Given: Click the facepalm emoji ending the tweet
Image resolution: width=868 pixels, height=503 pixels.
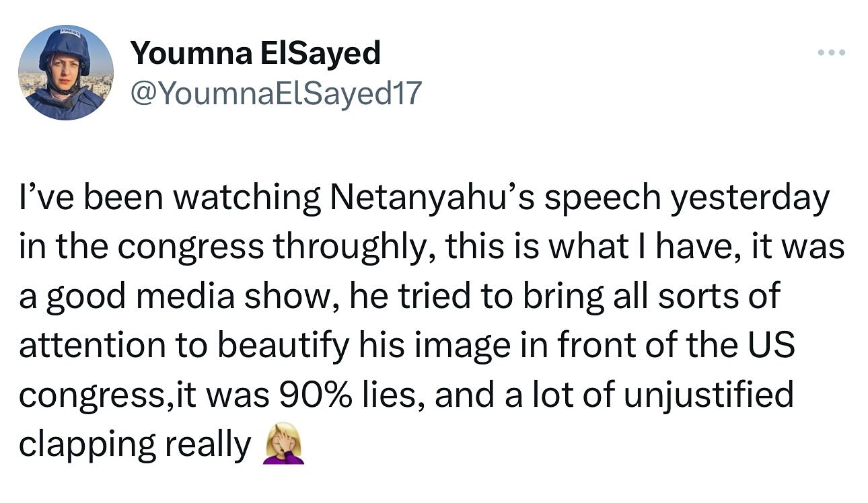Looking at the screenshot, I should tap(281, 444).
